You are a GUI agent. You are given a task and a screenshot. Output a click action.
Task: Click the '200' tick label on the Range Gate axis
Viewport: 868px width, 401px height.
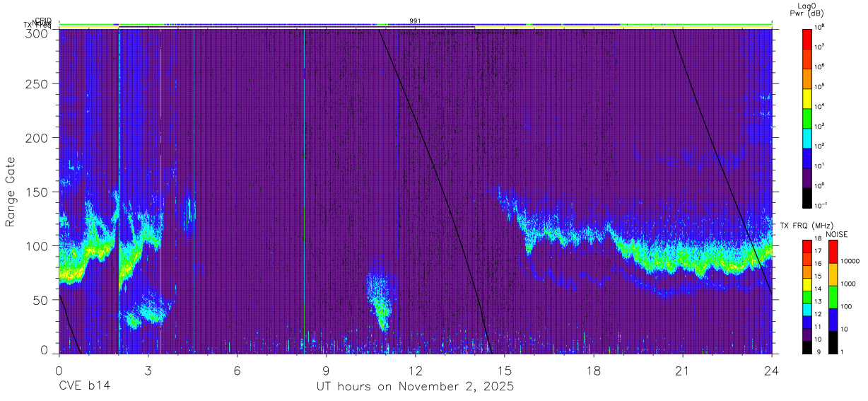(x=38, y=138)
